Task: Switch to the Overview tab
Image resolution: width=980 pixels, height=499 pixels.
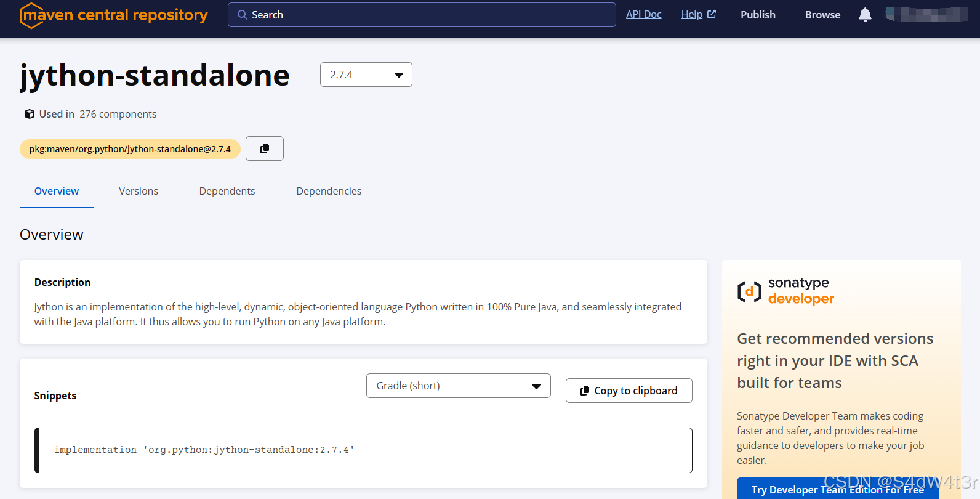Action: click(x=57, y=191)
